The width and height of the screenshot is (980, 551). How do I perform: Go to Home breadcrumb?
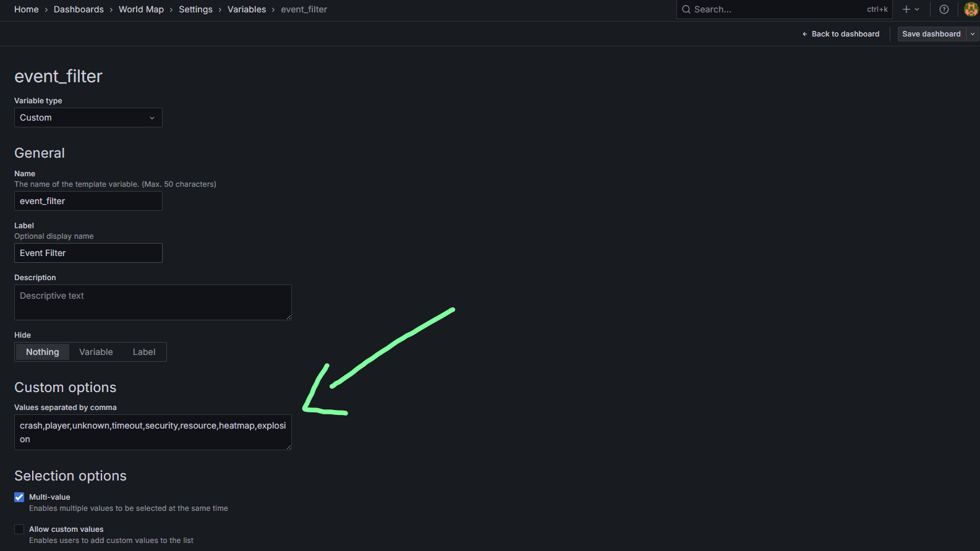(27, 9)
